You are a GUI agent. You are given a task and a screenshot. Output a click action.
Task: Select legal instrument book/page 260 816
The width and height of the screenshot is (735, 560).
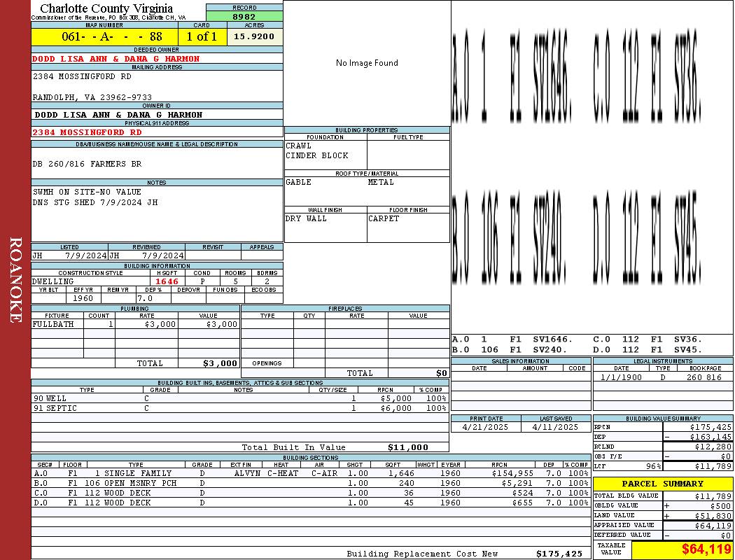[x=704, y=377]
